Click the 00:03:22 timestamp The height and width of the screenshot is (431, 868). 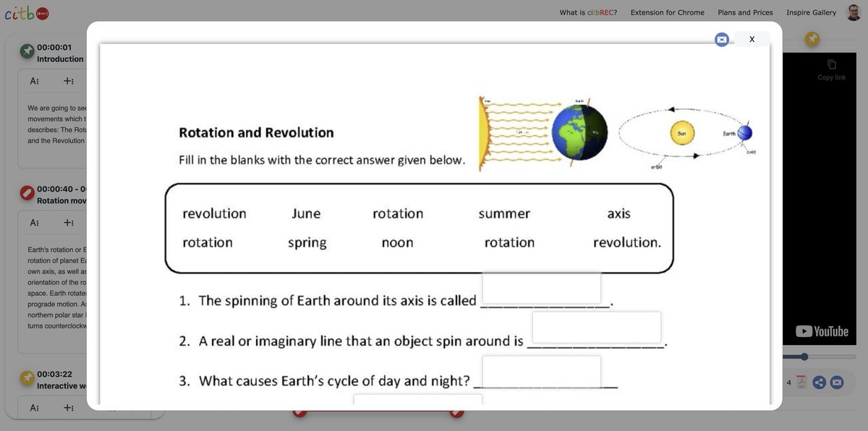coord(54,375)
